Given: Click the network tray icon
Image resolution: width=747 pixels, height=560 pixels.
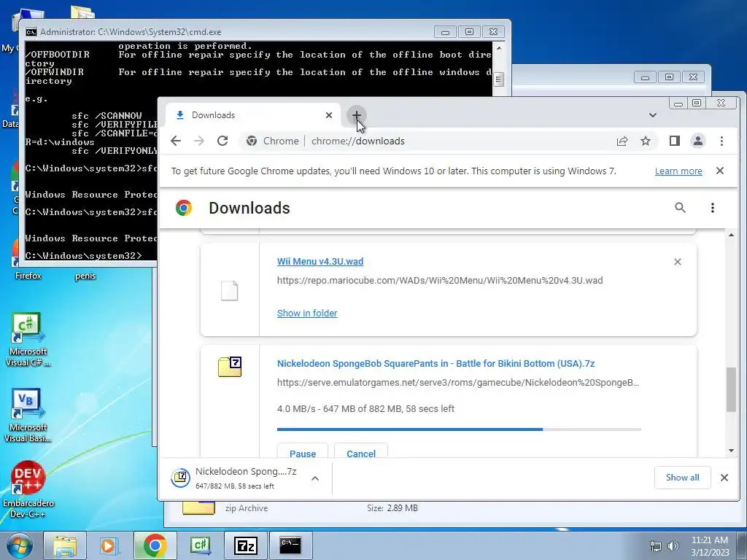Looking at the screenshot, I should [656, 545].
